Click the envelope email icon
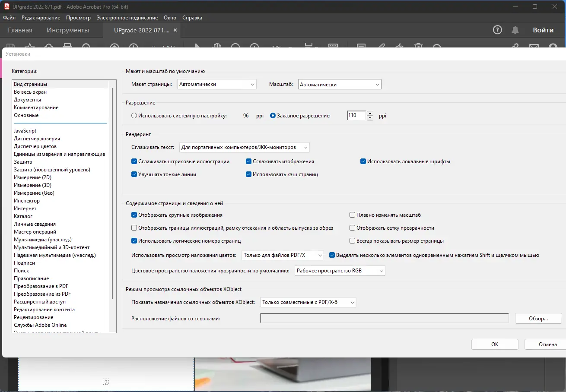 tap(534, 46)
